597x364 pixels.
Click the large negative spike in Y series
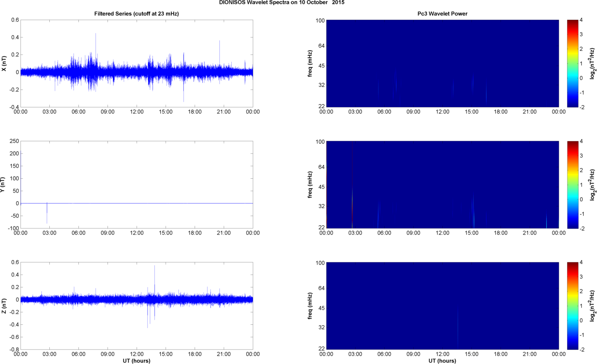[x=47, y=213]
